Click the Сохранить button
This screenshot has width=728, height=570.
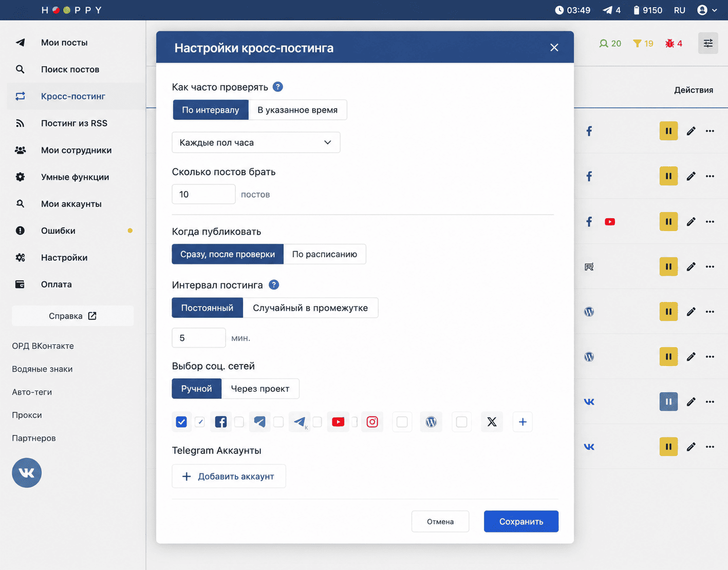point(521,521)
